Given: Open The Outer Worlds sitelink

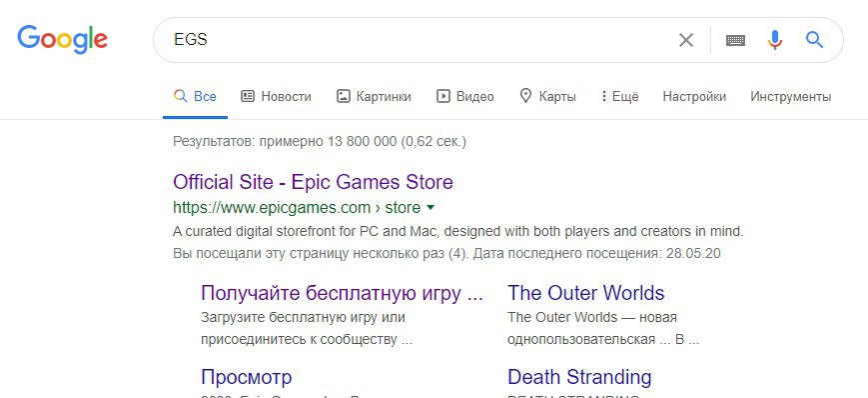Looking at the screenshot, I should coord(585,293).
